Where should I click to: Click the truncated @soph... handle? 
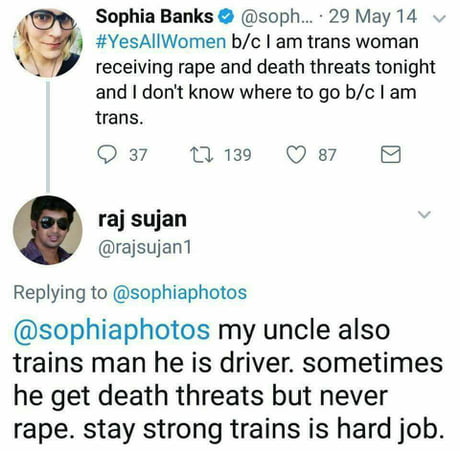277,17
